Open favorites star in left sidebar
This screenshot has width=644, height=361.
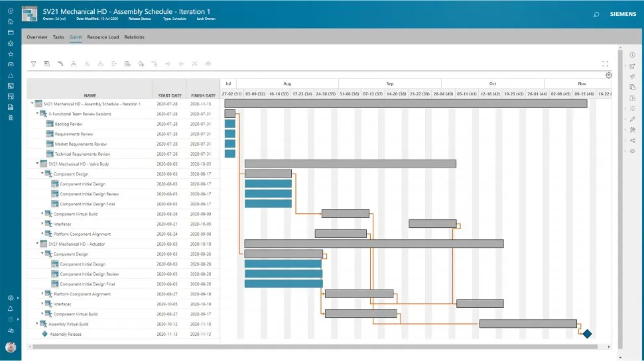11,54
